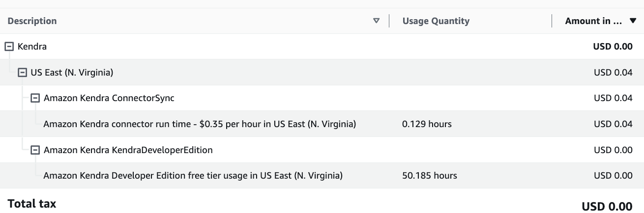Image resolution: width=644 pixels, height=213 pixels.
Task: Click the Amount in column header text
Action: pyautogui.click(x=594, y=21)
